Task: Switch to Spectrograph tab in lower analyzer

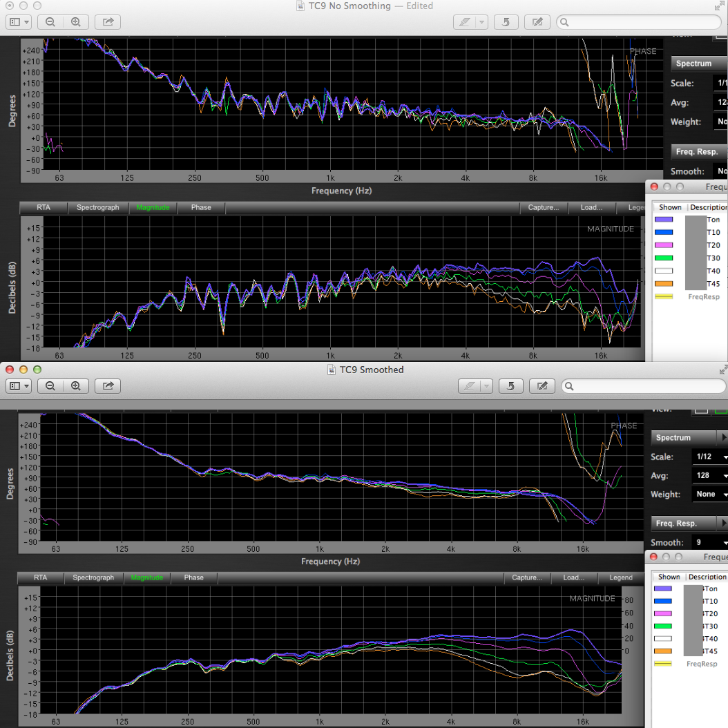Action: tap(93, 577)
